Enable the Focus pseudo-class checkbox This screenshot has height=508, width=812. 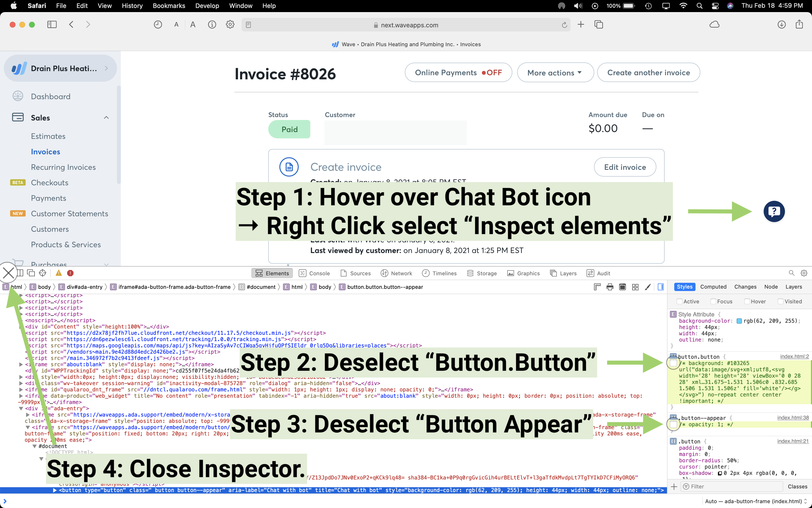pos(713,301)
